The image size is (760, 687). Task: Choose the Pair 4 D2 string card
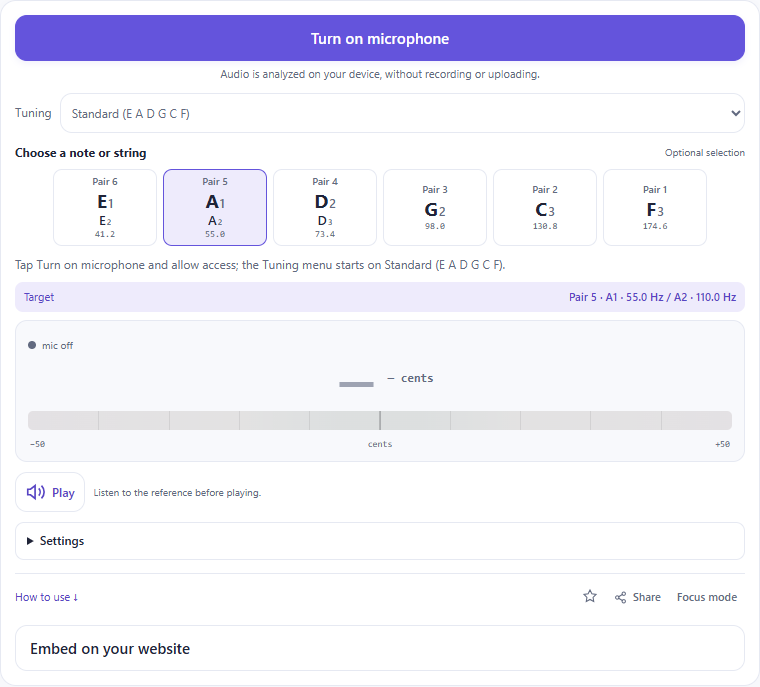[325, 208]
